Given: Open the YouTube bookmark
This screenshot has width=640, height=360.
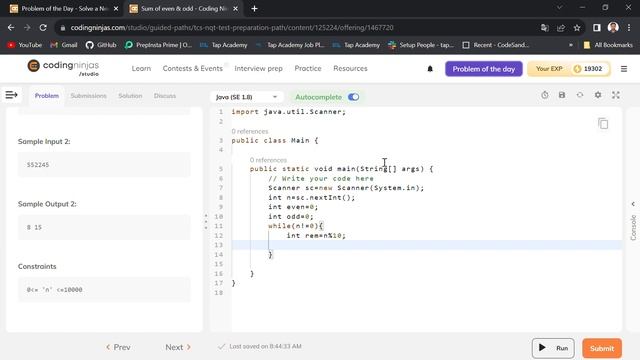Looking at the screenshot, I should [24, 45].
